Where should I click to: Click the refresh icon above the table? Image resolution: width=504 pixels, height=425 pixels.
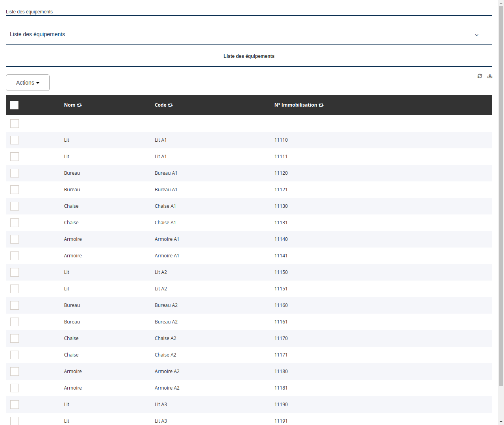point(480,76)
